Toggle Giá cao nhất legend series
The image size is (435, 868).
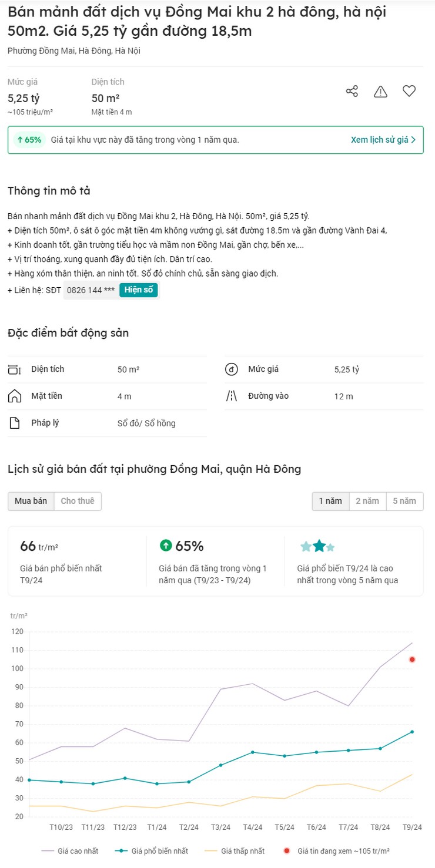[70, 850]
